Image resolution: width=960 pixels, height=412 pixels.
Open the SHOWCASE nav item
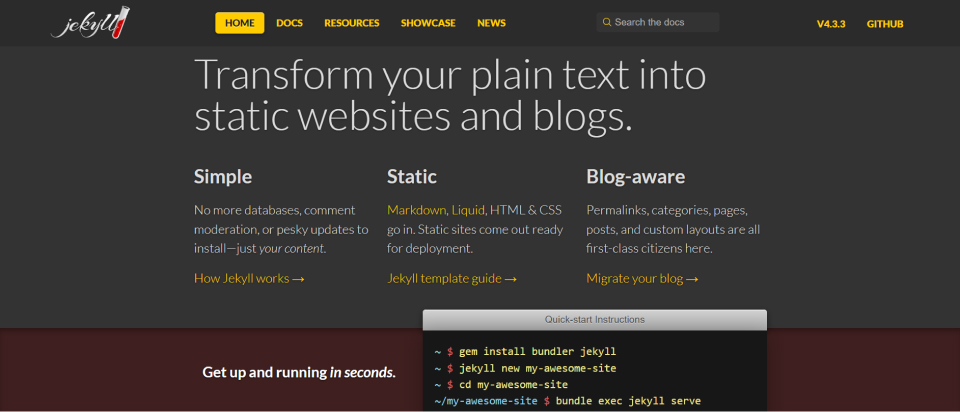click(x=428, y=23)
